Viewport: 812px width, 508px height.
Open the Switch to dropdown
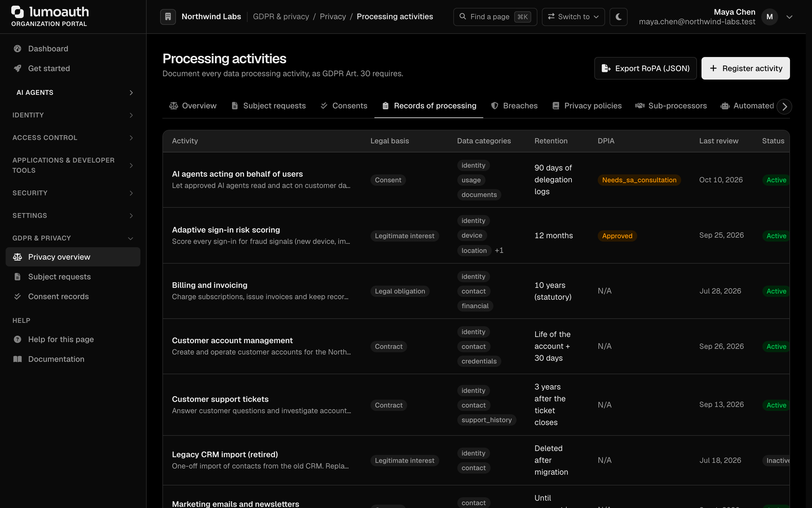tap(573, 17)
